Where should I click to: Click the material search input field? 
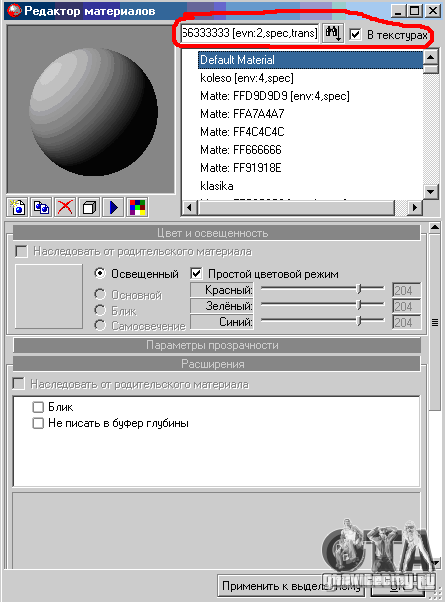[x=250, y=33]
